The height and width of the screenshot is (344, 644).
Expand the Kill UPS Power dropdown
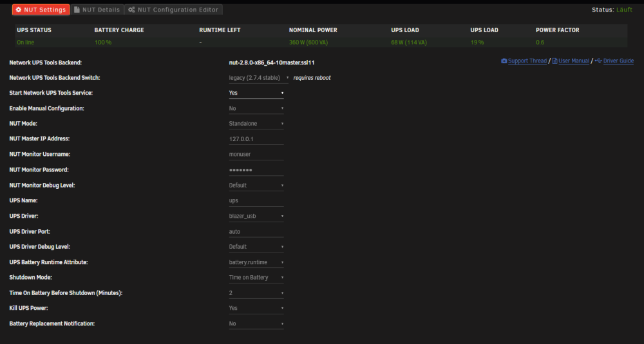click(x=256, y=308)
